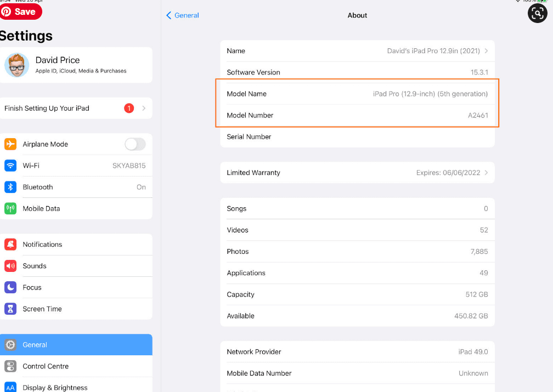
Task: Expand the Name row chevron
Action: tap(486, 51)
